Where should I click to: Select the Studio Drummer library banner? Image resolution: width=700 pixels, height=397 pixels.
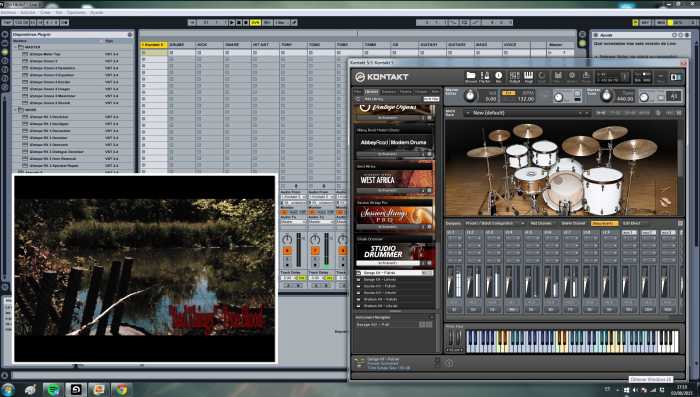coord(395,252)
